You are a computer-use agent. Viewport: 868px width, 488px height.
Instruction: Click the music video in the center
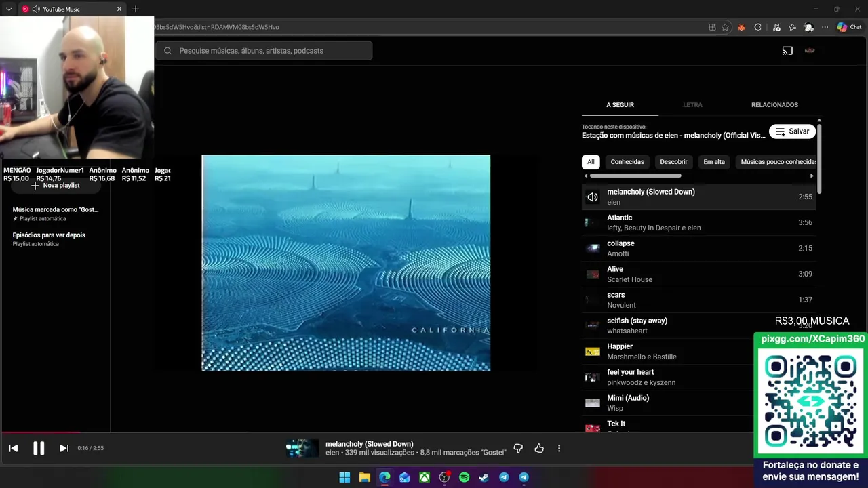click(346, 263)
